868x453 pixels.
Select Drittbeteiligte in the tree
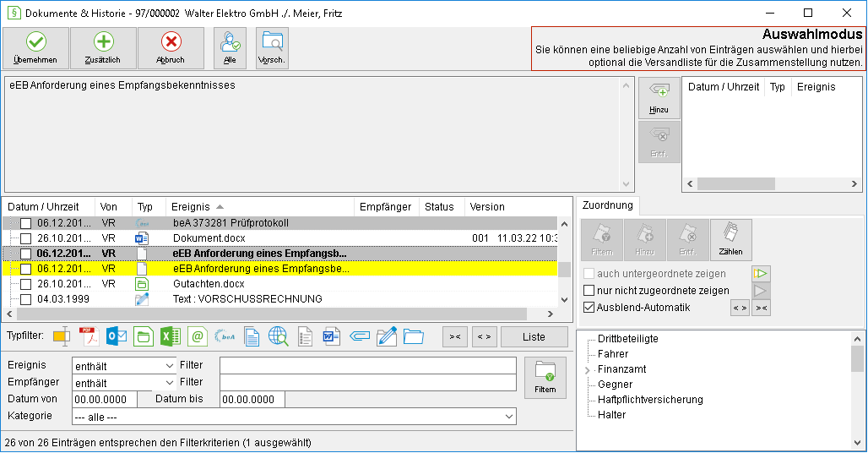627,338
